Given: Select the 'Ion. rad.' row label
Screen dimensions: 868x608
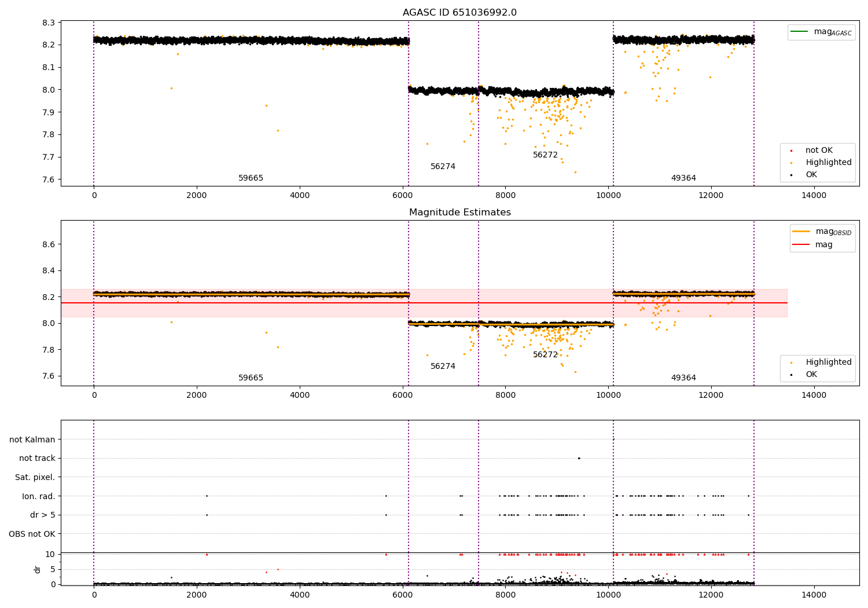Looking at the screenshot, I should (39, 496).
